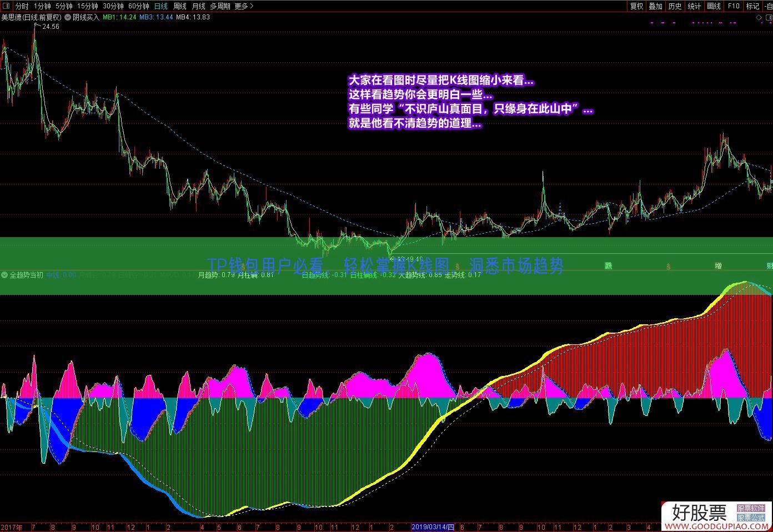The width and height of the screenshot is (773, 532).
Task: Select the 月线 monthly tab
Action: [198, 6]
